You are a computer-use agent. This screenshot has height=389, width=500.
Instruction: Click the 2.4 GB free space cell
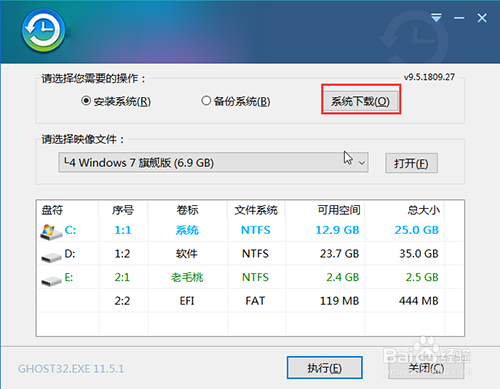[343, 277]
